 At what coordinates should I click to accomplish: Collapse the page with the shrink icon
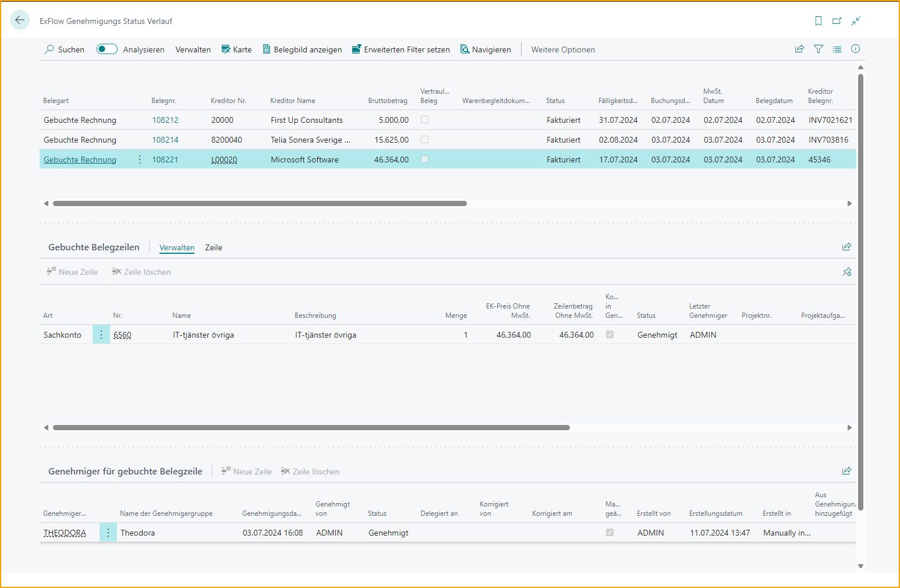pyautogui.click(x=856, y=21)
